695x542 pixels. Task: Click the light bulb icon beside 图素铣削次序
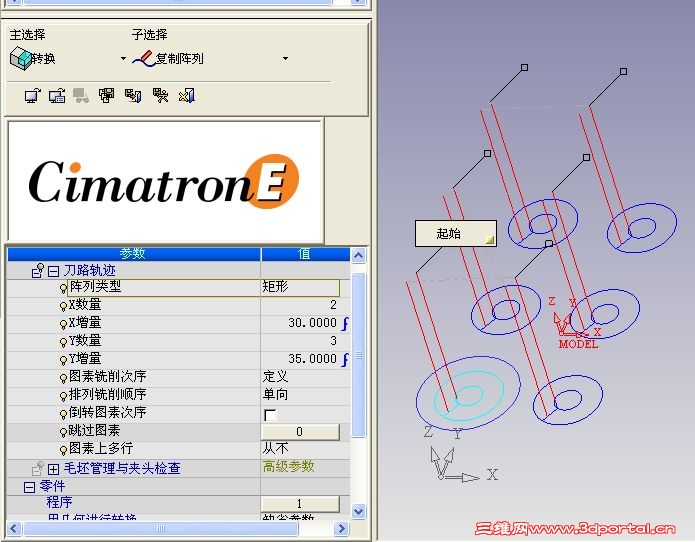point(63,378)
